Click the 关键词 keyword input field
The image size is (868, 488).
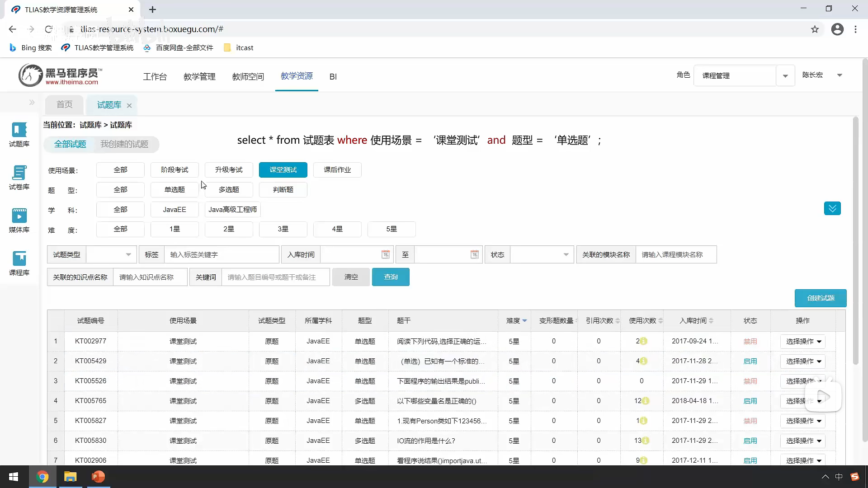[275, 277]
